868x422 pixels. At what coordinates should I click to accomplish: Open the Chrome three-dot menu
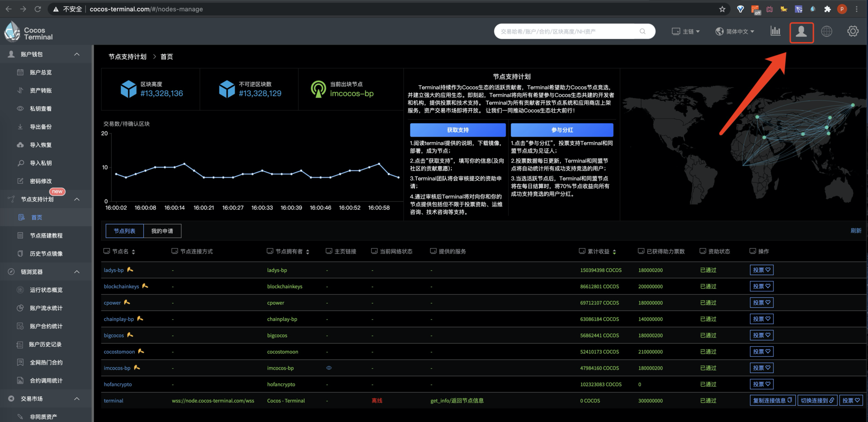click(x=857, y=9)
